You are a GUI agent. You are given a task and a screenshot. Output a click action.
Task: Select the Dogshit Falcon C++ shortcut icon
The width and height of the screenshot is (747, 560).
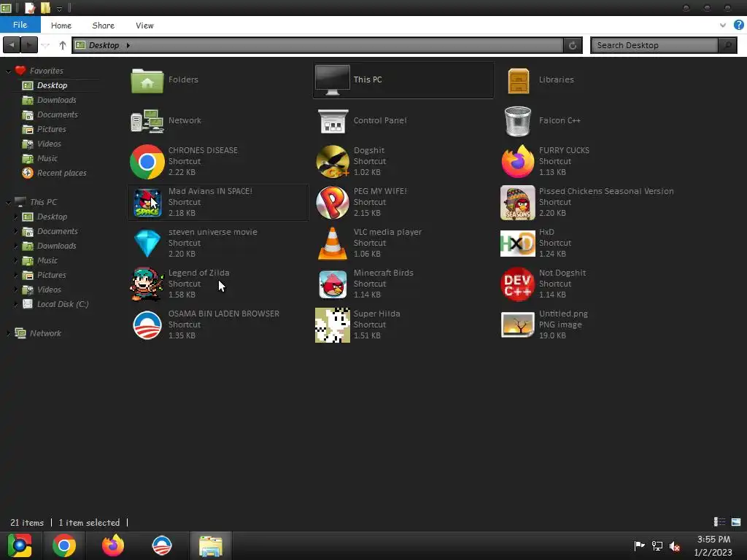(333, 161)
